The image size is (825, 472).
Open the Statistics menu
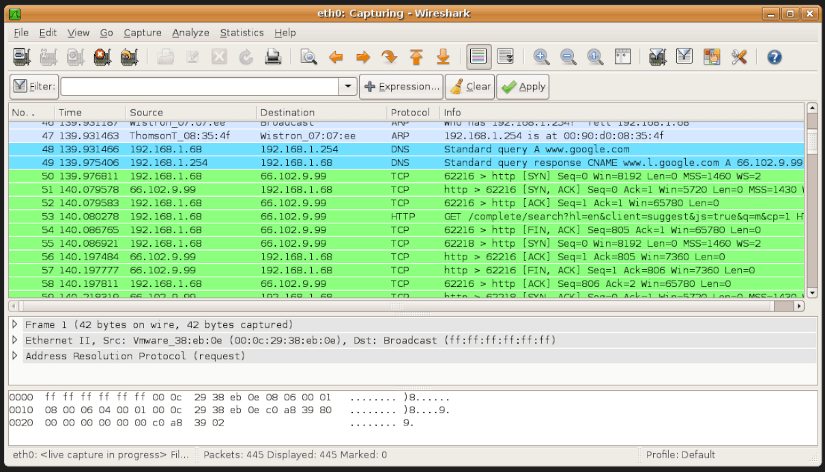point(242,33)
